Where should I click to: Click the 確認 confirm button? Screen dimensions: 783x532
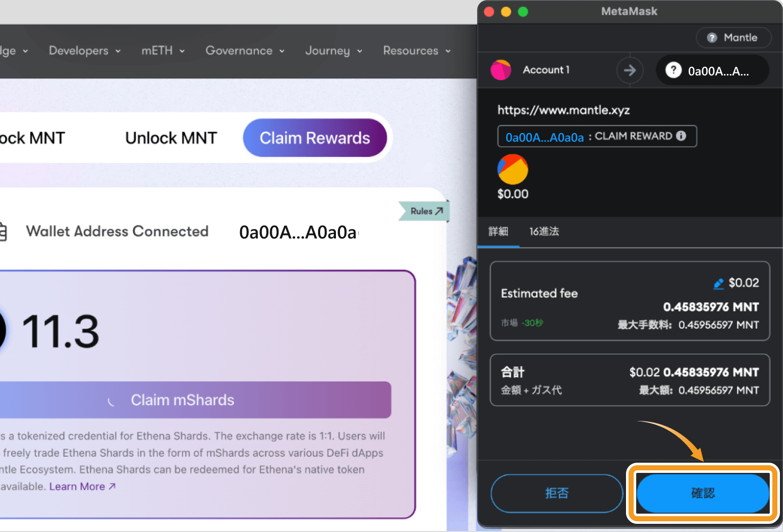tap(703, 493)
